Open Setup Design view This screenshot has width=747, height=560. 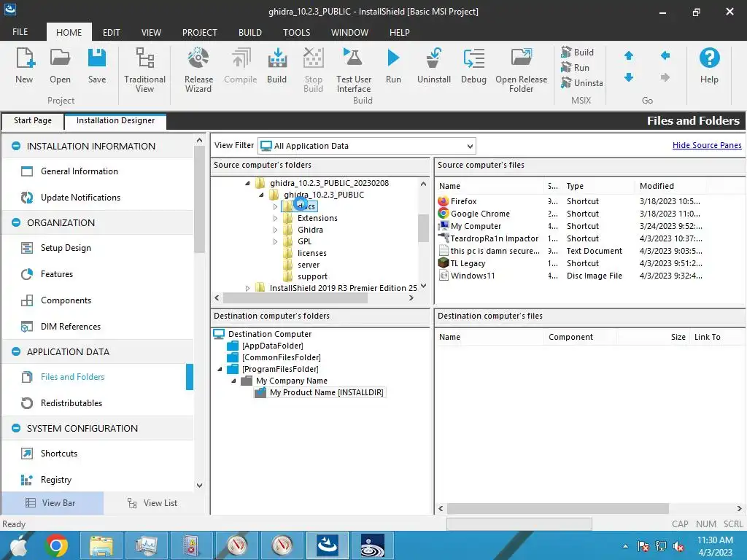[66, 248]
